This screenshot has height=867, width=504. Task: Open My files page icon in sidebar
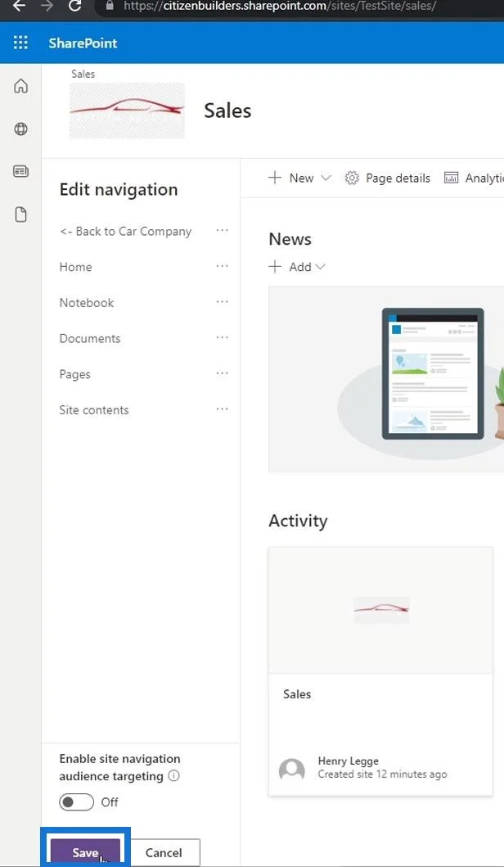tap(20, 214)
